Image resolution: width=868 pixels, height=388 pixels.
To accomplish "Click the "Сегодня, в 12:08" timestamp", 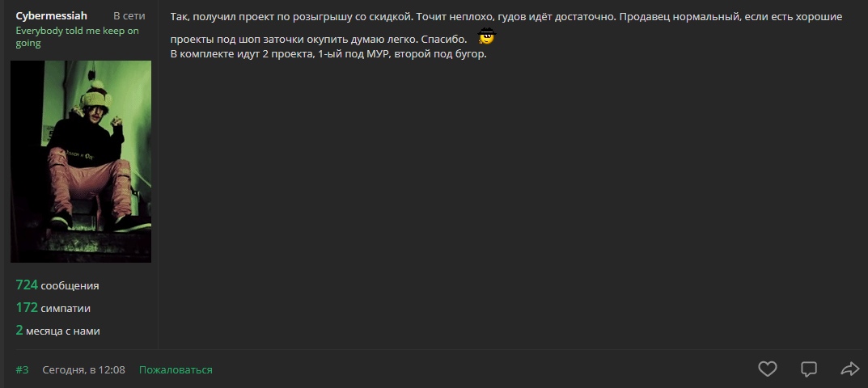I will [83, 369].
